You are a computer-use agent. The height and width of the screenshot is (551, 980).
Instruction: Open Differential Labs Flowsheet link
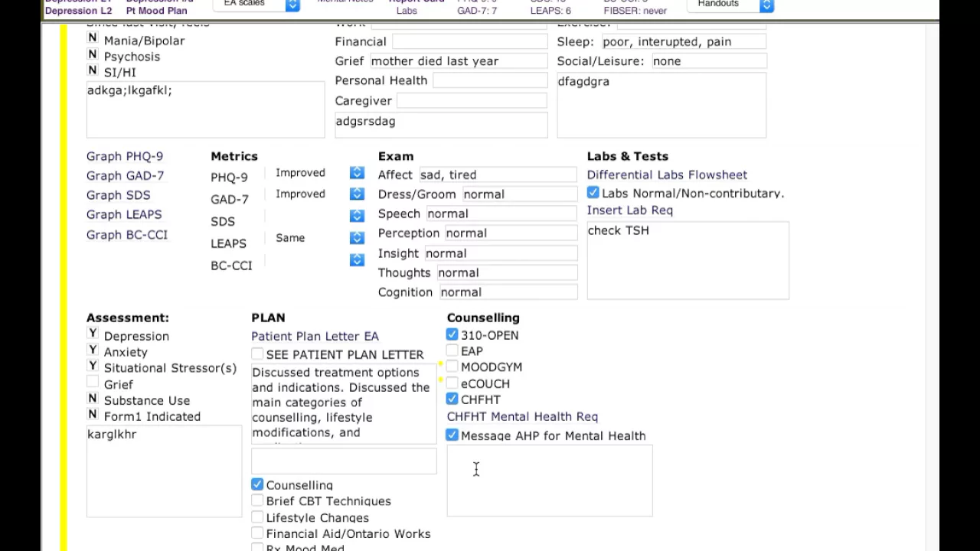pos(667,174)
